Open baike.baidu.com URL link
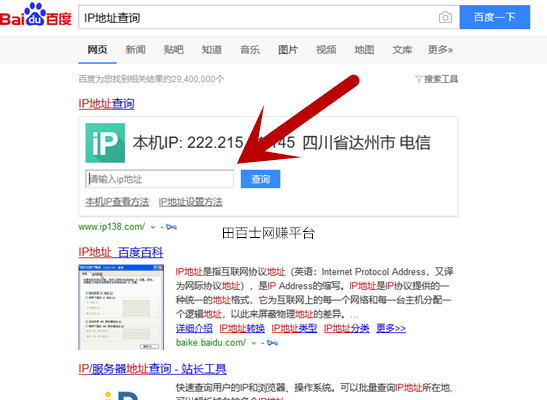 211,343
